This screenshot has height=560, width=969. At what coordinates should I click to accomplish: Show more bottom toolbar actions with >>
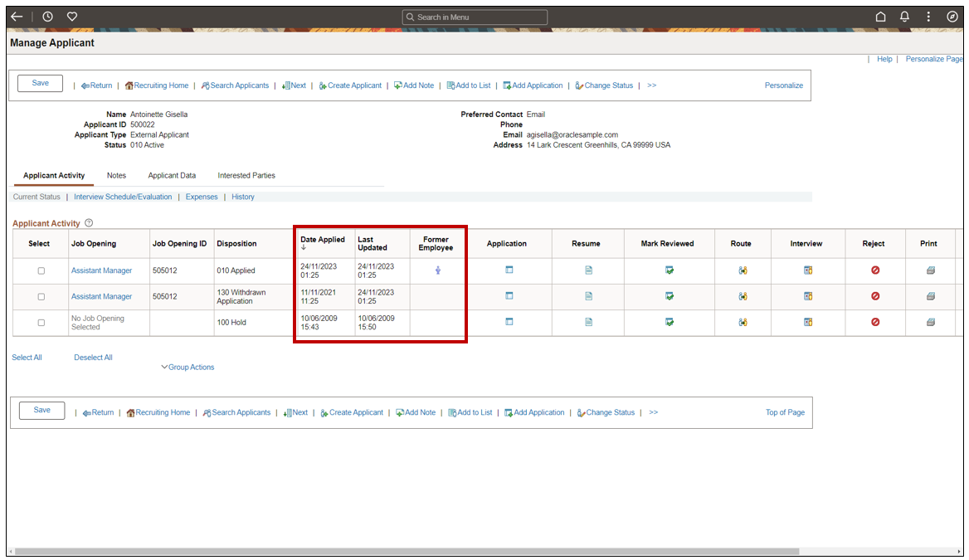(x=653, y=412)
